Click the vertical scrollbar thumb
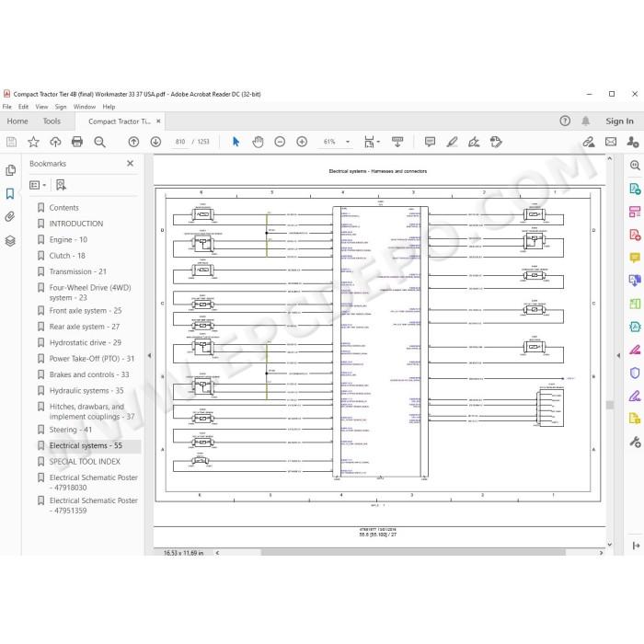This screenshot has height=644, width=644. click(610, 405)
